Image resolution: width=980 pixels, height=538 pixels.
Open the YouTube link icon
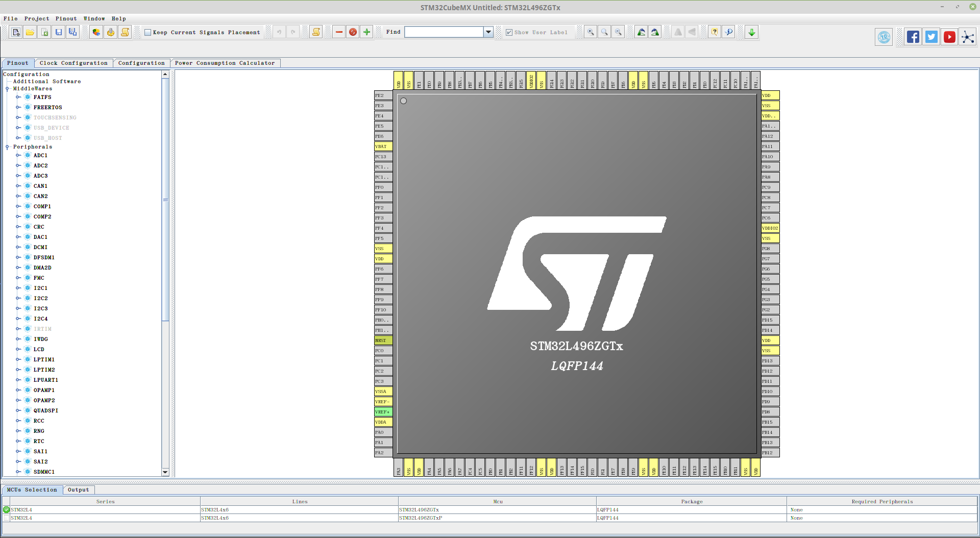point(949,37)
